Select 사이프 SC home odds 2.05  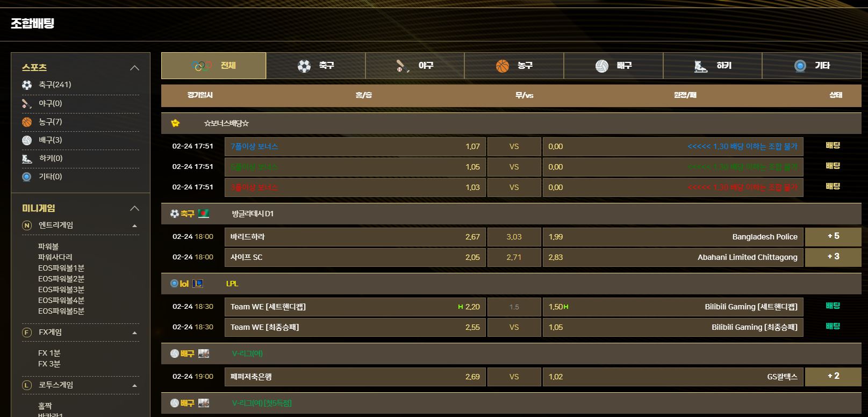355,257
